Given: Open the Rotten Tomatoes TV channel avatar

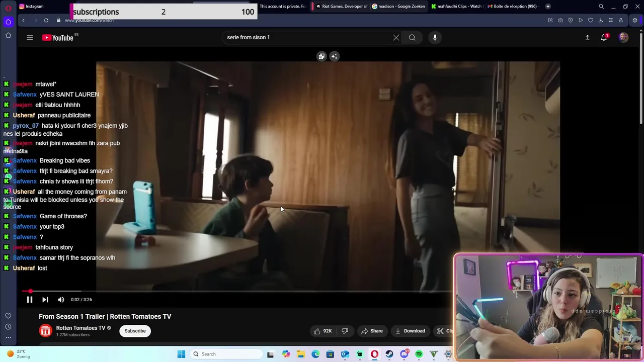Looking at the screenshot, I should [45, 331].
